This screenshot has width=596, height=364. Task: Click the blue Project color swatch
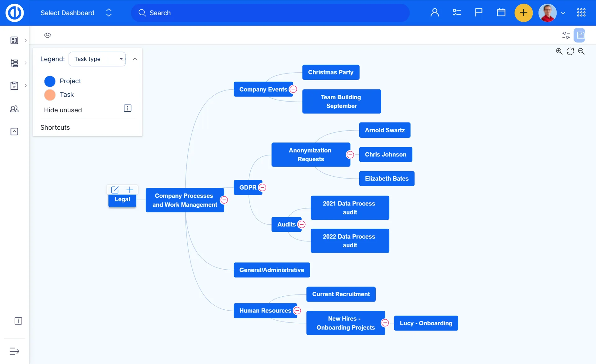(x=50, y=81)
